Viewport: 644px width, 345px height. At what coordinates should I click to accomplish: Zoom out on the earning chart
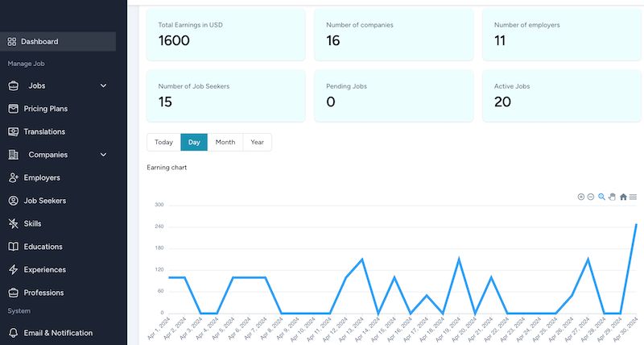click(591, 197)
